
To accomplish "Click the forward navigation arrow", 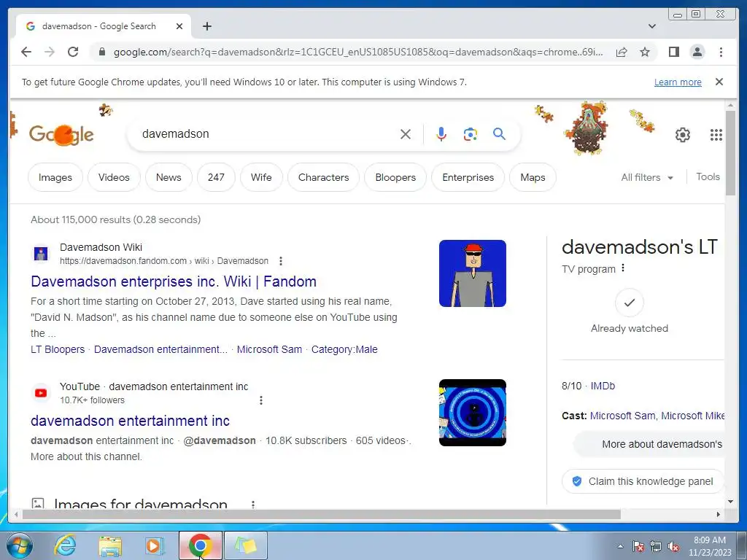I will [50, 52].
